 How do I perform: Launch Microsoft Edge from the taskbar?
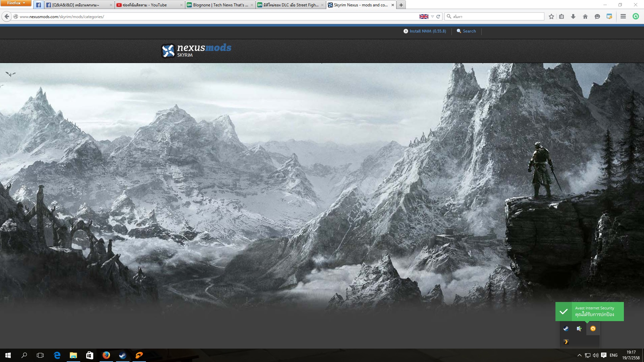[57, 355]
